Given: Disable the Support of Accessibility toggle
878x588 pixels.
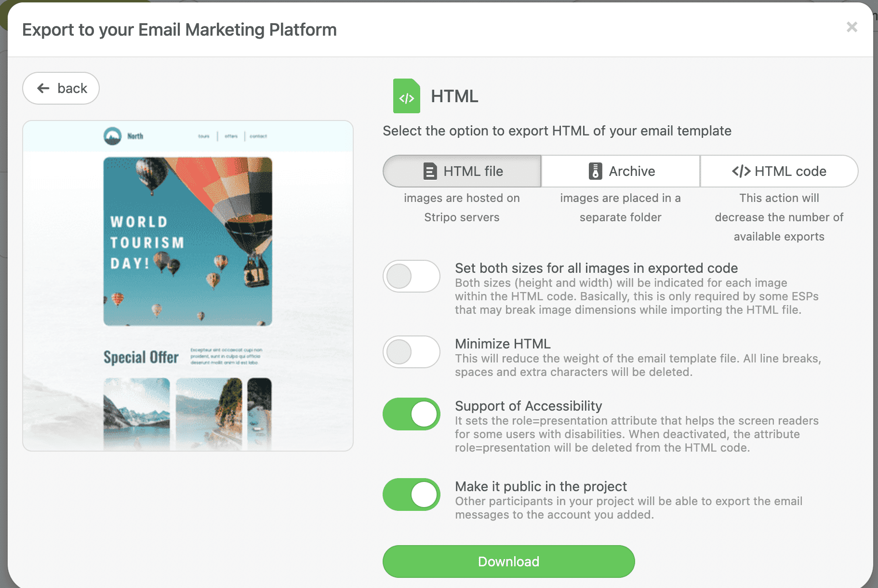Looking at the screenshot, I should (x=411, y=414).
